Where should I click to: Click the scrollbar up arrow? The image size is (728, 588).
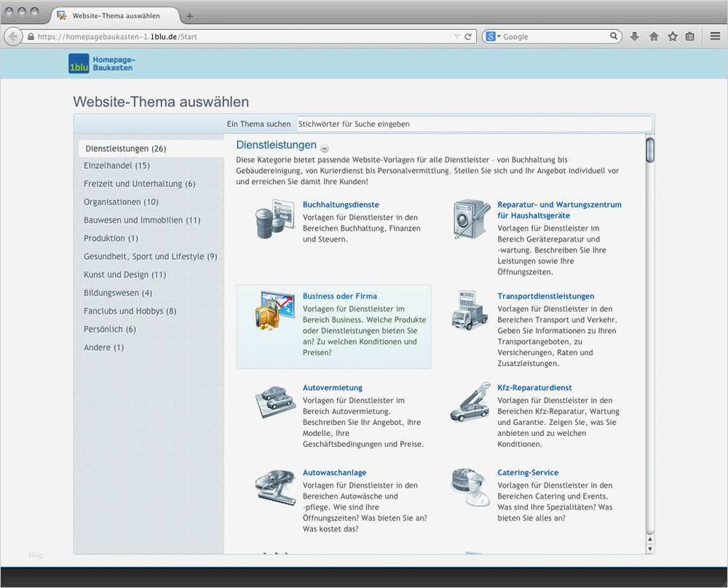click(x=650, y=539)
